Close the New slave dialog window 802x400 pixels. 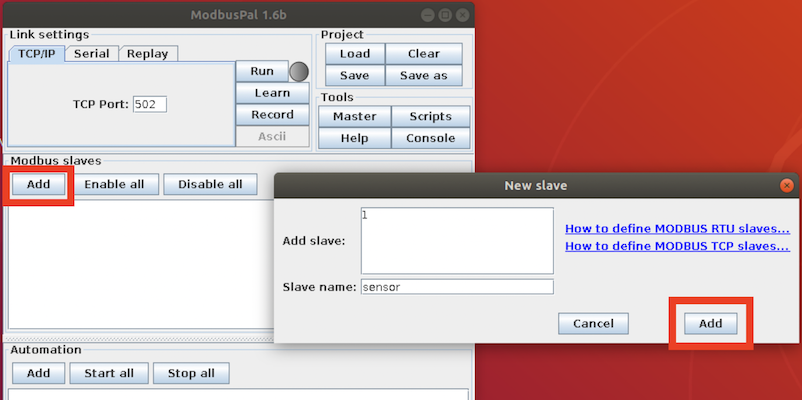787,185
